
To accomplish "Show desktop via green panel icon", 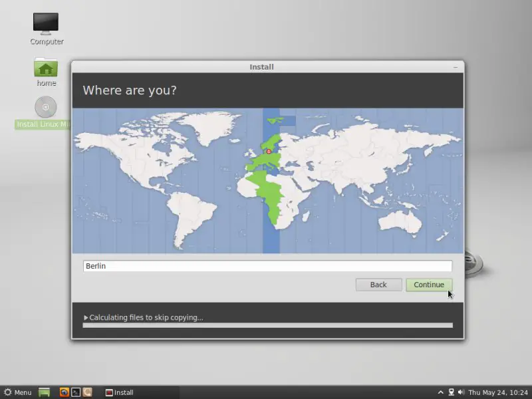I will (x=44, y=392).
